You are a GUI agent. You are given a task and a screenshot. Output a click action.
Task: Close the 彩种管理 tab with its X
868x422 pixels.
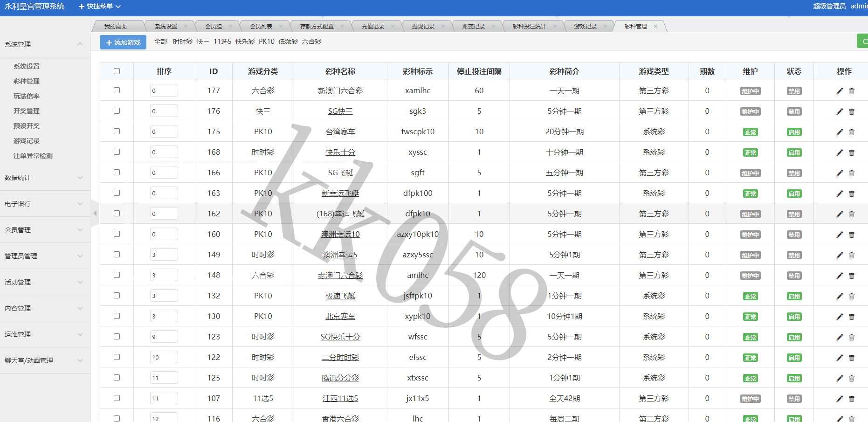[655, 27]
